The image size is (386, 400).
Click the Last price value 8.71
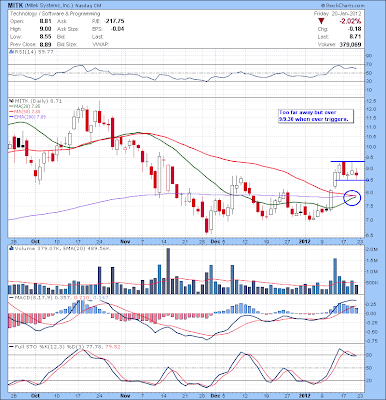click(x=355, y=37)
